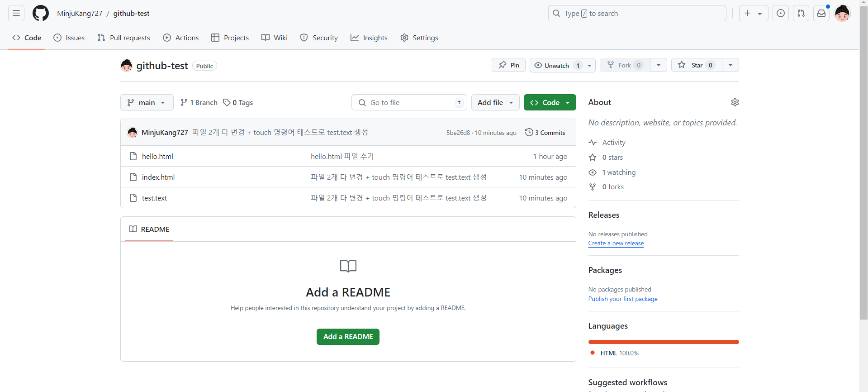Click the file icon beside hello.html

133,156
